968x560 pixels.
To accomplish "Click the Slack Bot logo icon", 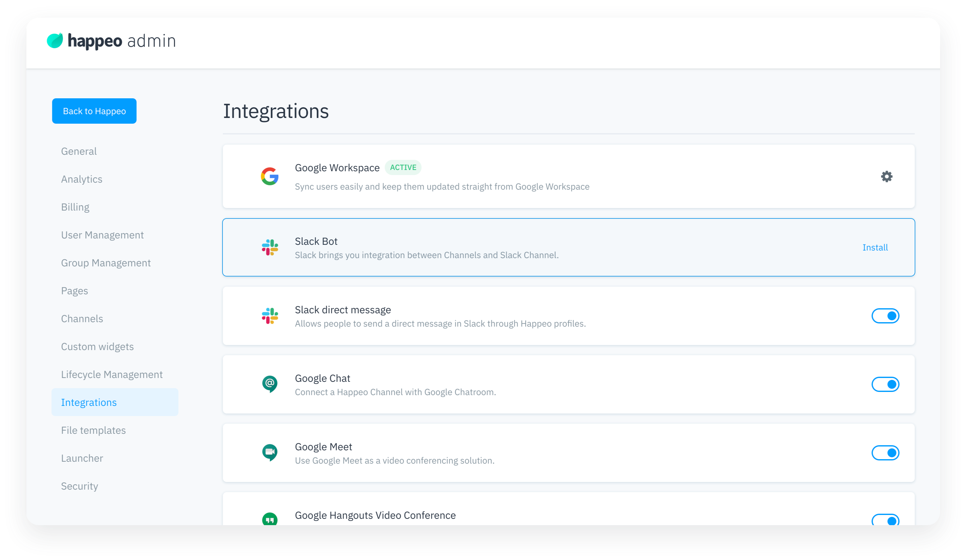I will (270, 248).
